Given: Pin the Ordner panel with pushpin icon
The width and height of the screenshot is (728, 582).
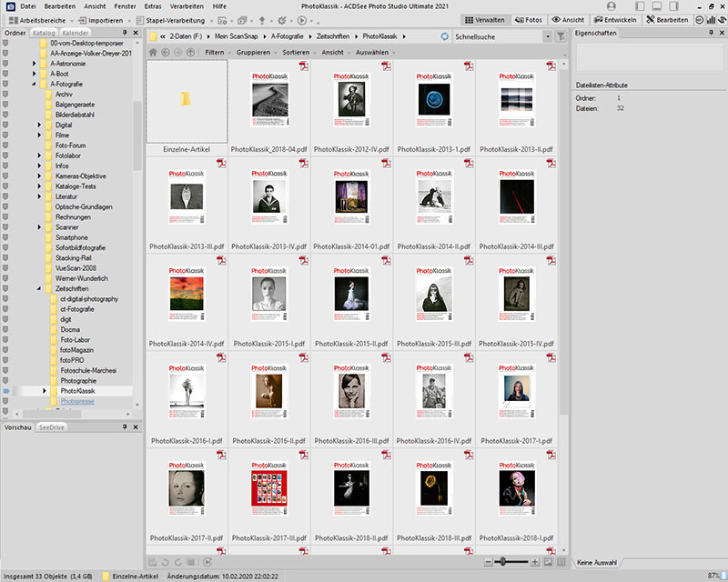Looking at the screenshot, I should [125, 34].
